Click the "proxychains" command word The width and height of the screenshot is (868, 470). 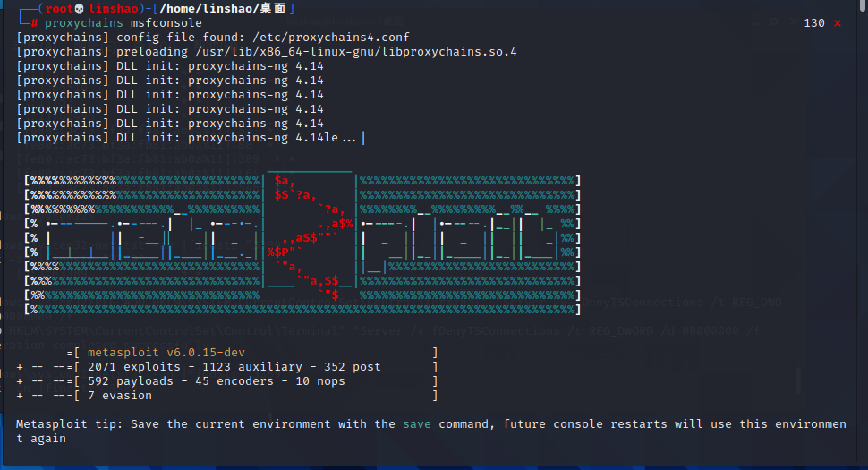coord(84,23)
